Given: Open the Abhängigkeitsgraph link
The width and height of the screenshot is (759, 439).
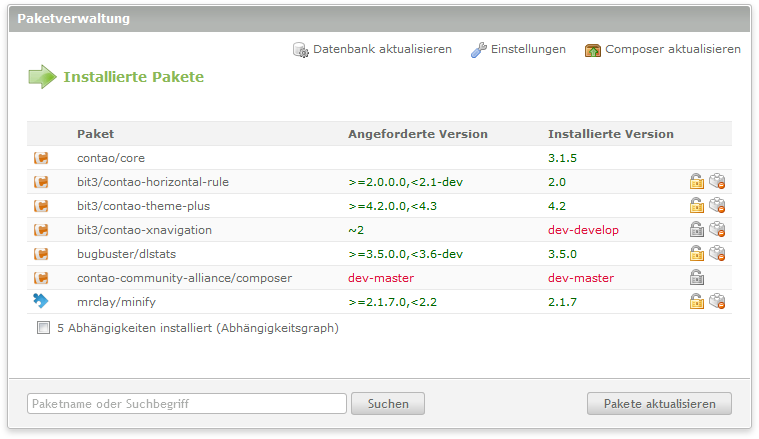Looking at the screenshot, I should pos(277,328).
